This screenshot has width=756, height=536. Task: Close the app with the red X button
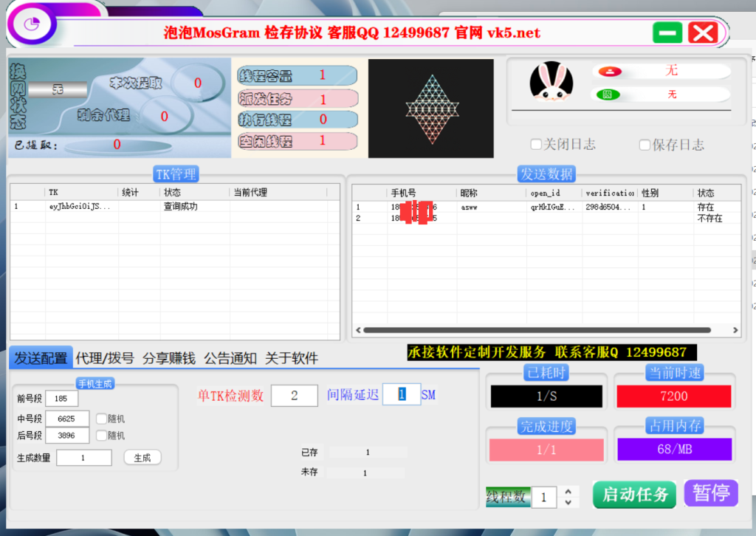[703, 32]
